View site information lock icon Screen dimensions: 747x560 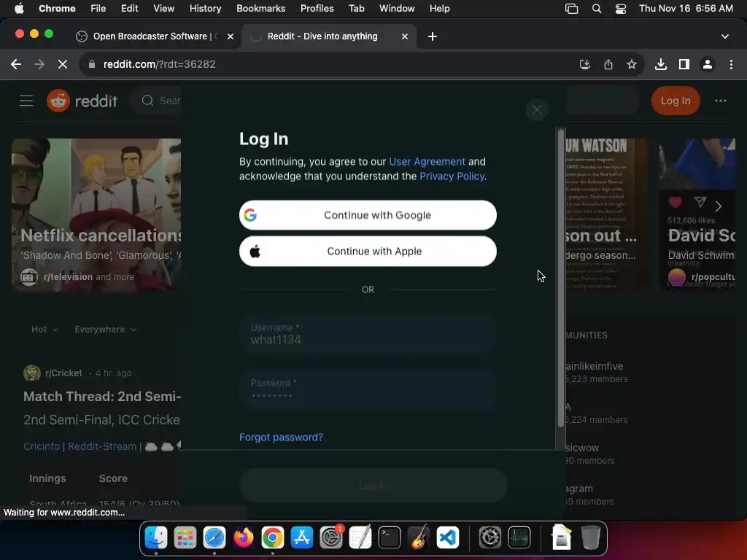pos(92,64)
